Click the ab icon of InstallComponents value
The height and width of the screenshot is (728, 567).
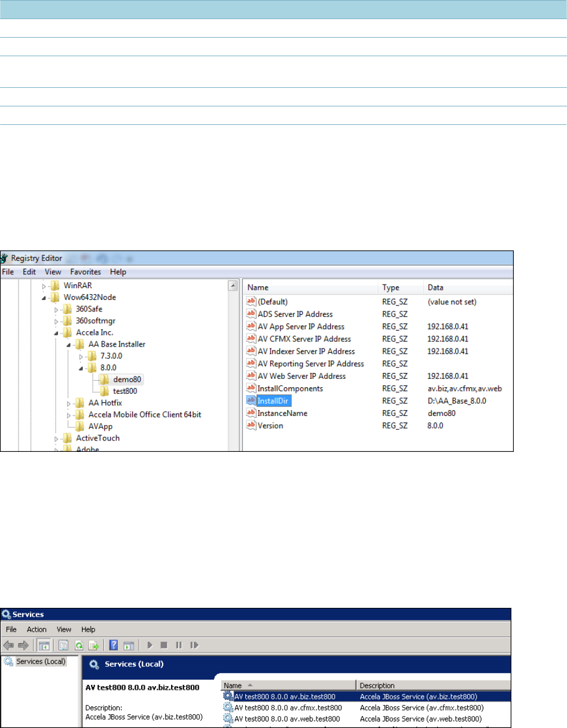[x=251, y=389]
